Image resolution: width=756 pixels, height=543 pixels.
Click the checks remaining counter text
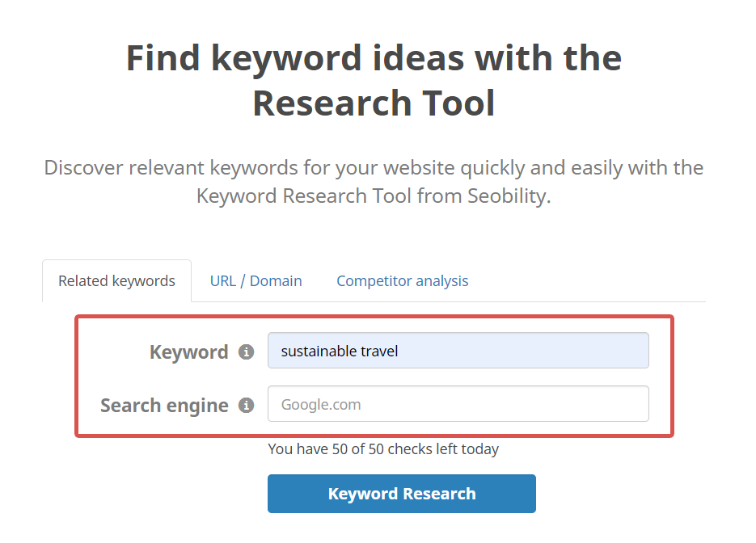(x=383, y=448)
